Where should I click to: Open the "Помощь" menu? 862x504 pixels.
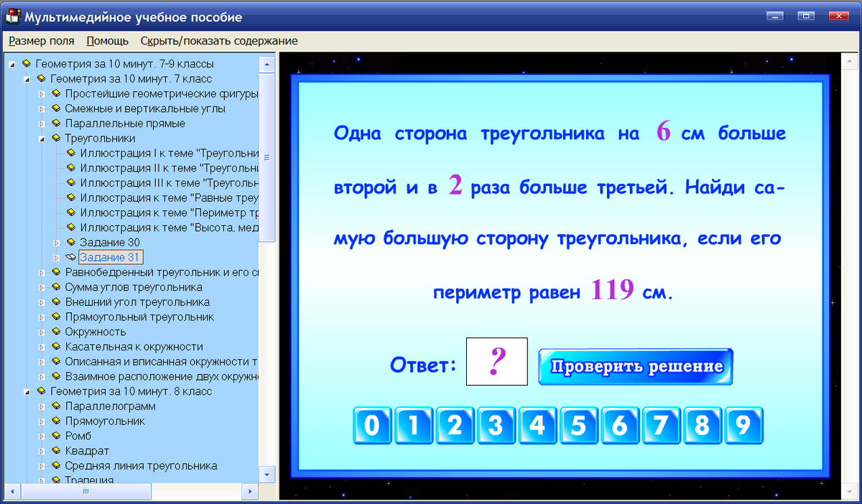click(106, 41)
